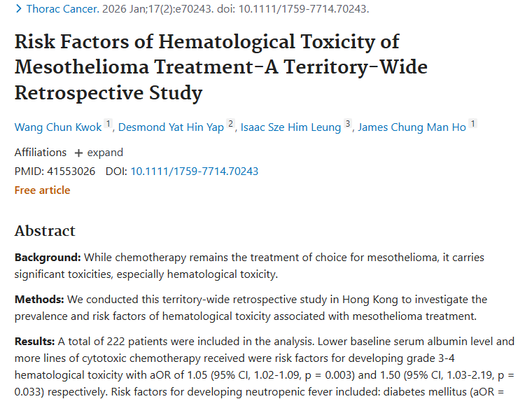Open author Isaac Sze Him Leung

point(290,127)
